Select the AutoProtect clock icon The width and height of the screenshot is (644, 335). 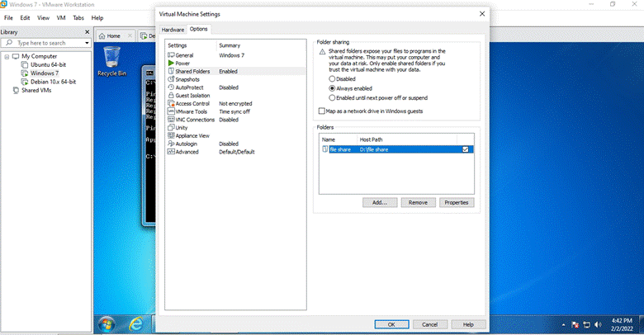click(171, 87)
